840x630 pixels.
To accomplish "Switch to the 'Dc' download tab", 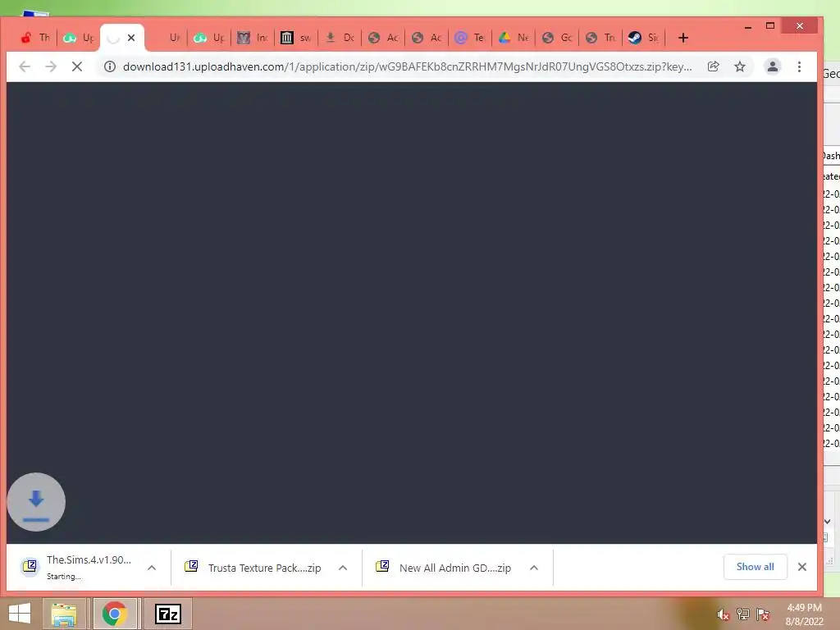I will click(x=340, y=38).
